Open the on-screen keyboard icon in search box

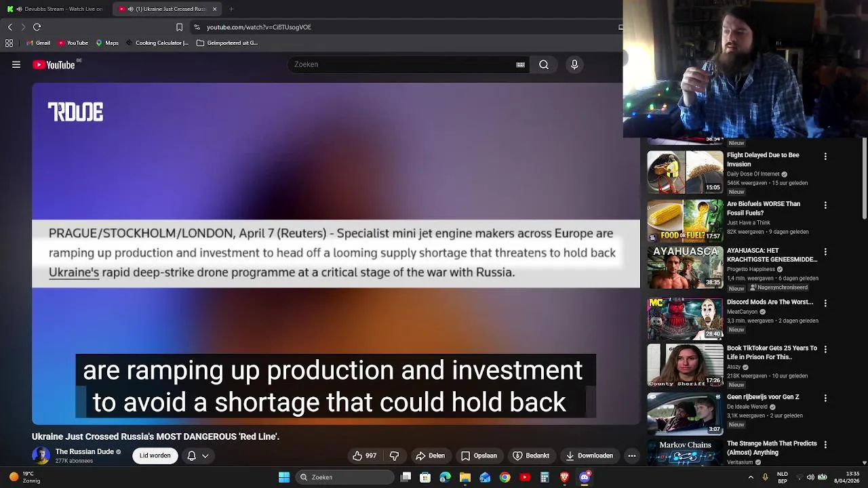tap(520, 64)
